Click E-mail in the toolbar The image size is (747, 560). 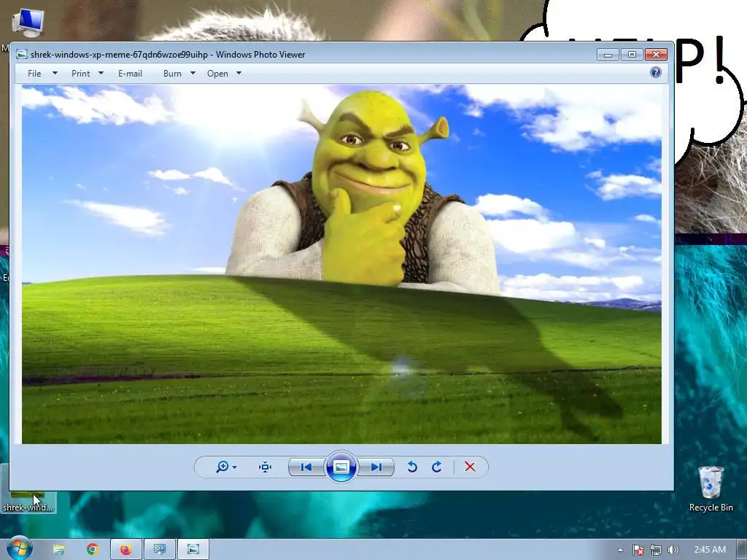pos(130,74)
